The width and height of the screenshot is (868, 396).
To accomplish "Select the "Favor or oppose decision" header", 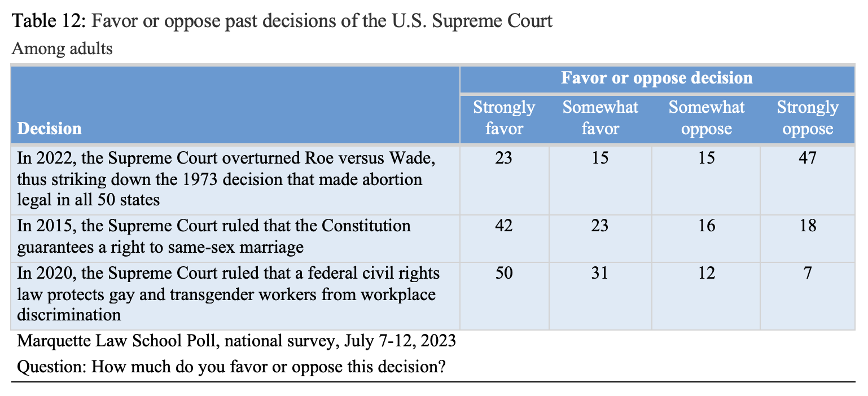I will (656, 78).
